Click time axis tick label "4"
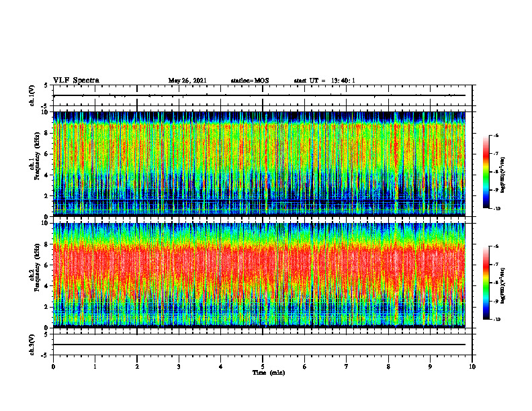 coord(221,367)
